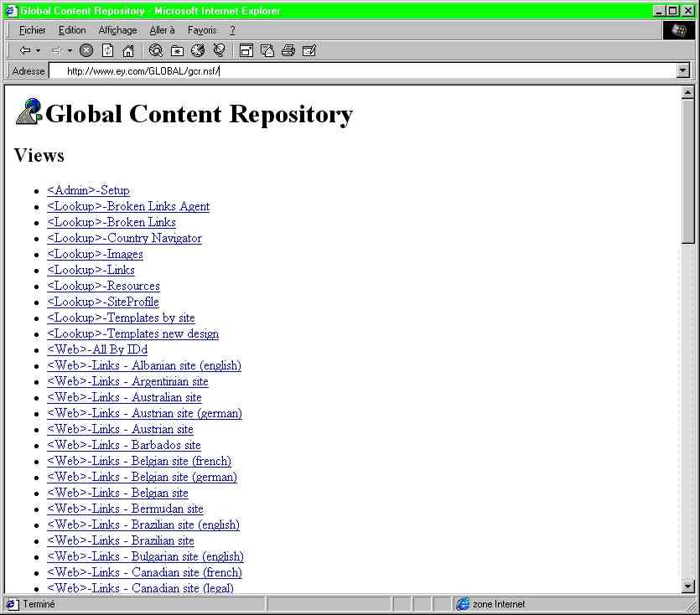Viewport: 700px width, 615px height.
Task: Open the <Lookup>-Links view
Action: pyautogui.click(x=91, y=270)
